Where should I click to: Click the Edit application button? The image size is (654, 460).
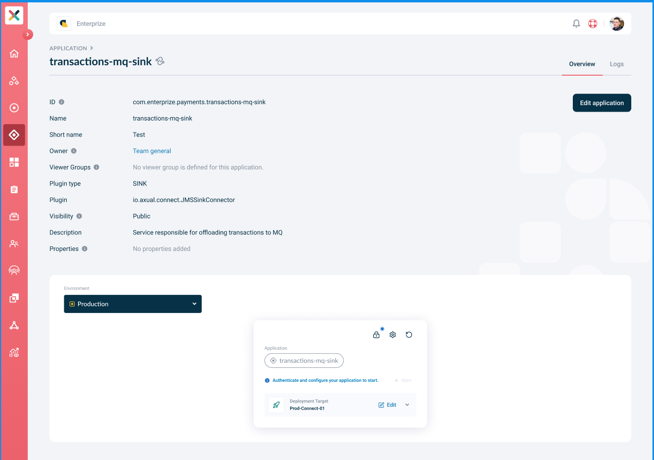tap(601, 103)
